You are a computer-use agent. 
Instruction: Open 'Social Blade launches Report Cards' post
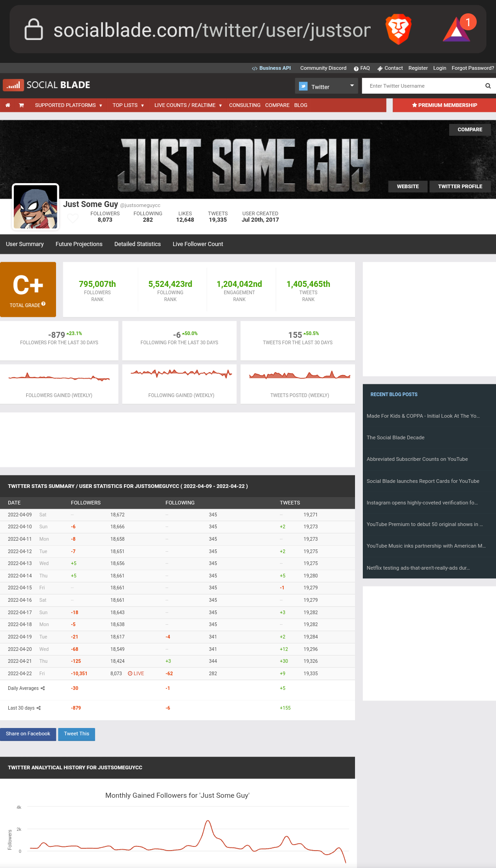point(423,481)
